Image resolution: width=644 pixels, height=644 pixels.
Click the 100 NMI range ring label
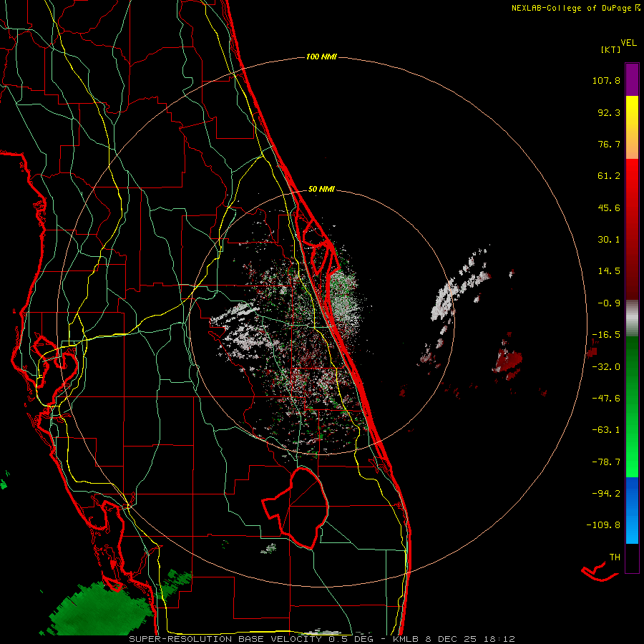click(x=321, y=57)
